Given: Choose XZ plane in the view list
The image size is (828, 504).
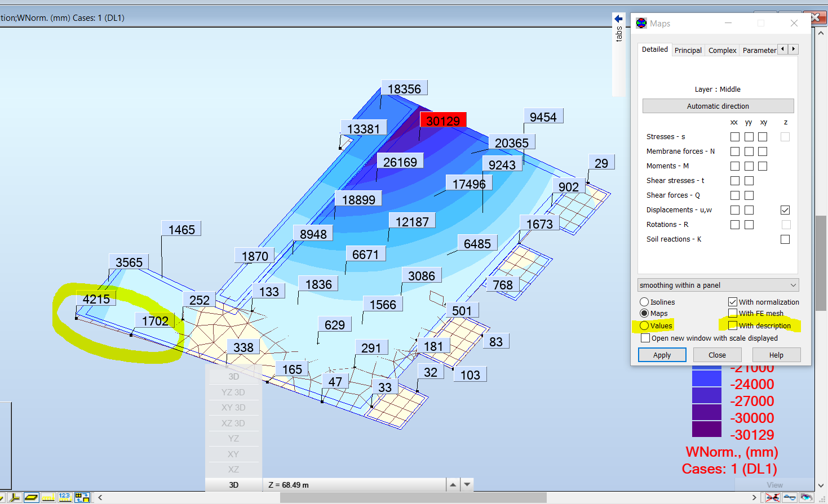Looking at the screenshot, I should click(x=233, y=469).
